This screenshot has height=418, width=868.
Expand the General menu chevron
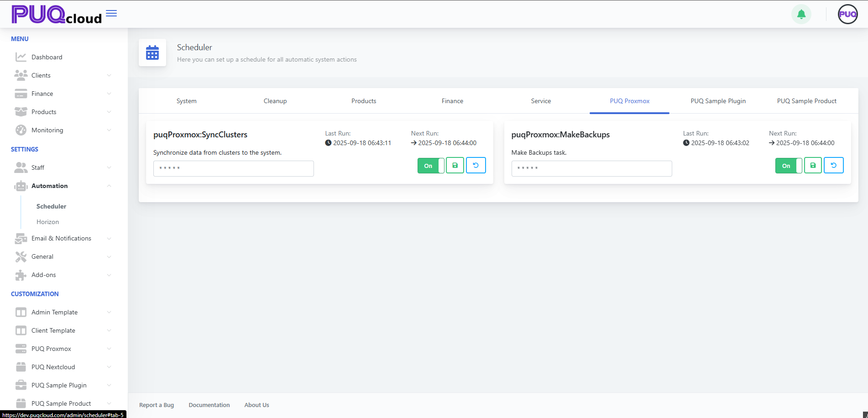pyautogui.click(x=109, y=256)
